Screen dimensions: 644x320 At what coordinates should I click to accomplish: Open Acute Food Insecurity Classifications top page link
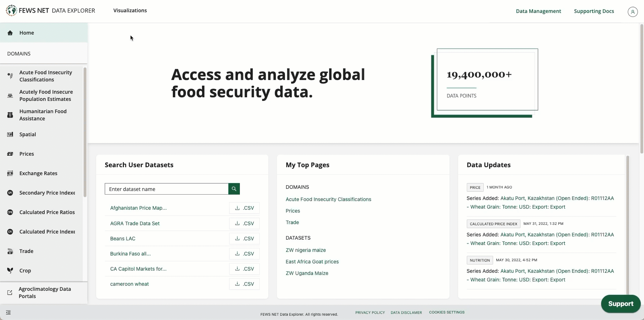(x=328, y=199)
